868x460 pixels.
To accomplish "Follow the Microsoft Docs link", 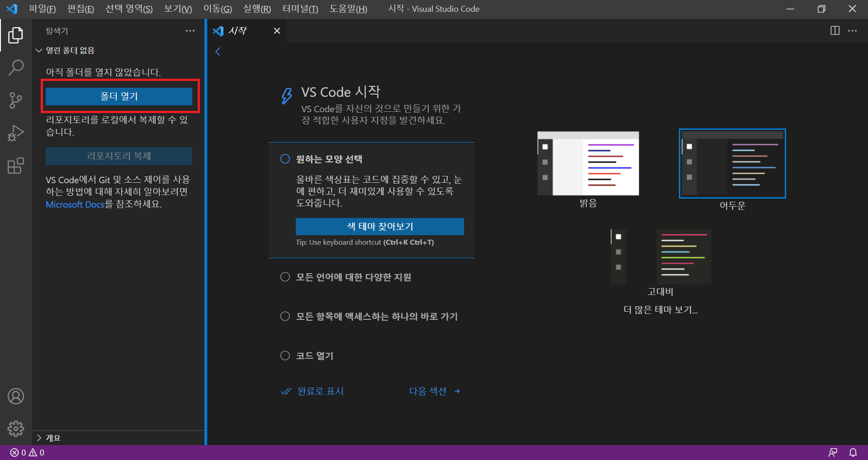I will click(x=75, y=204).
